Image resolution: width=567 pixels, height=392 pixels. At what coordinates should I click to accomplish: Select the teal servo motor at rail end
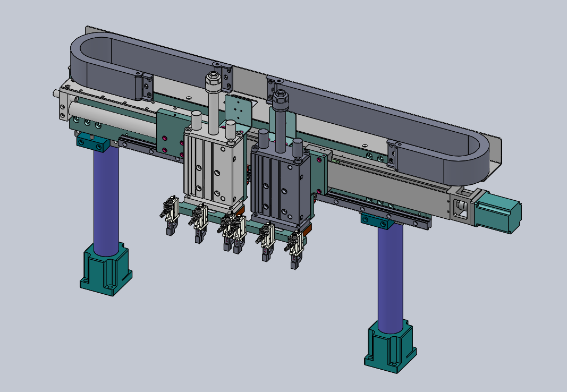[x=498, y=212]
